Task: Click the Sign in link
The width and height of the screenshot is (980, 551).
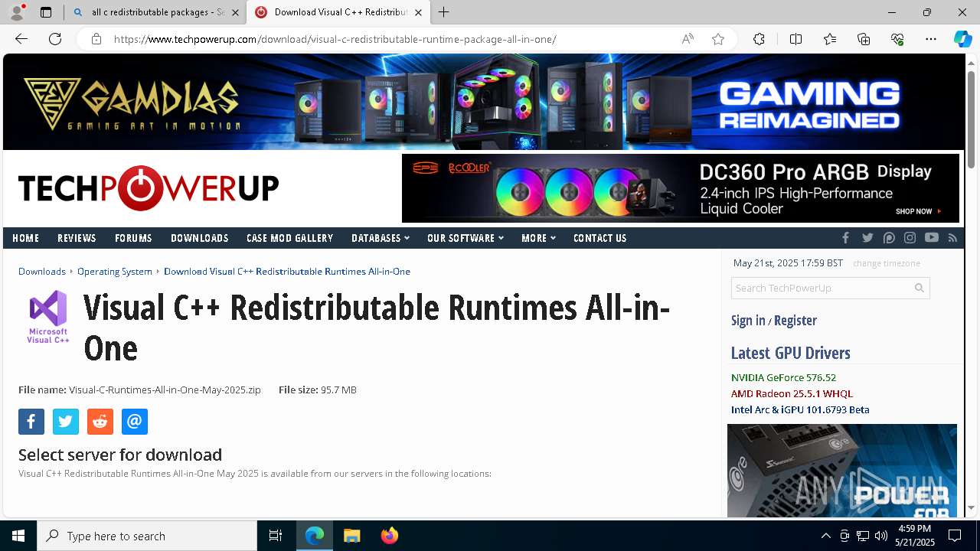Action: tap(748, 321)
